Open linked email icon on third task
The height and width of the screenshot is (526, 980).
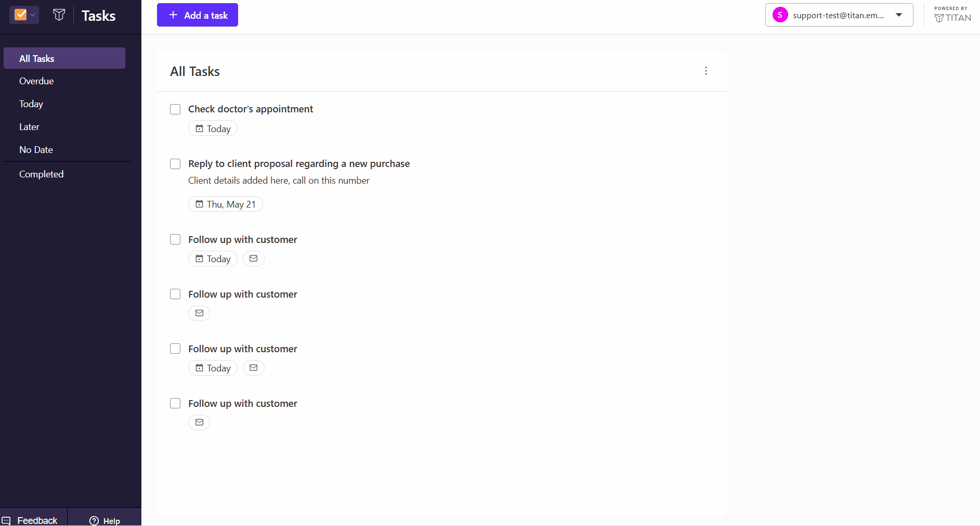254,259
